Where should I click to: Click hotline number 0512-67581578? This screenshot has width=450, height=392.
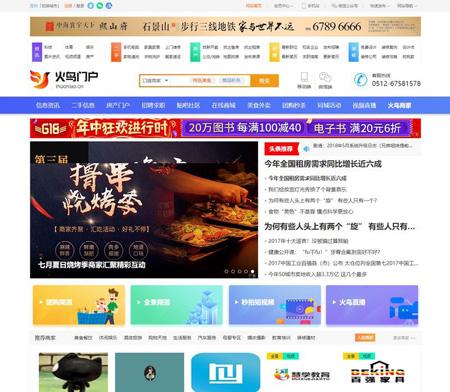(396, 84)
